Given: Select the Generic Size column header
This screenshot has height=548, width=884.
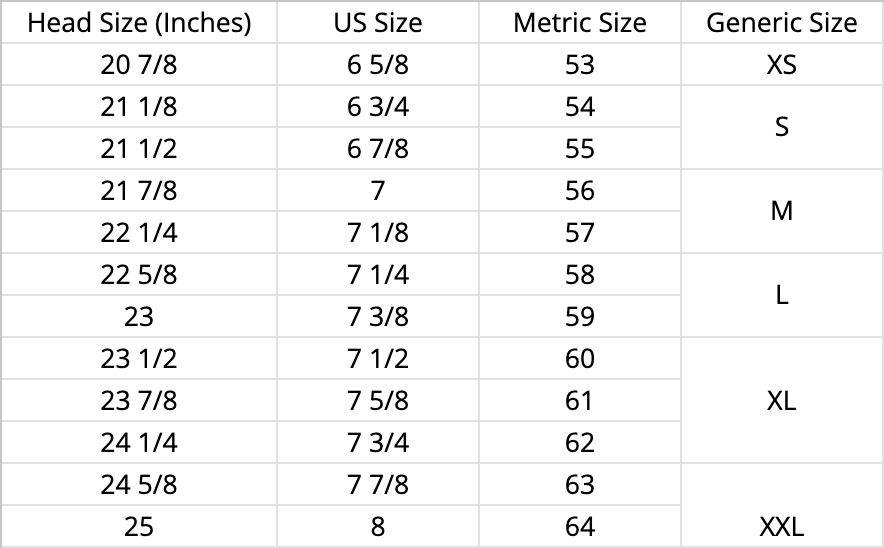Looking at the screenshot, I should pyautogui.click(x=782, y=23).
